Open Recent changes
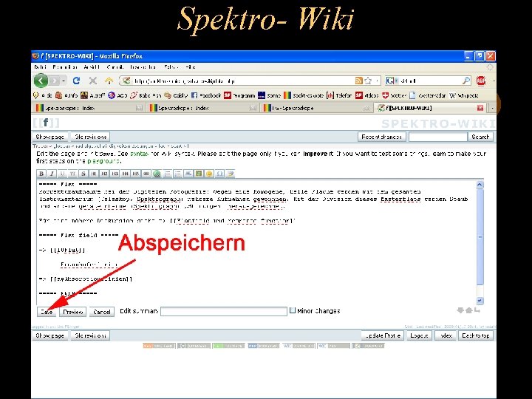532x399 pixels. pyautogui.click(x=382, y=137)
